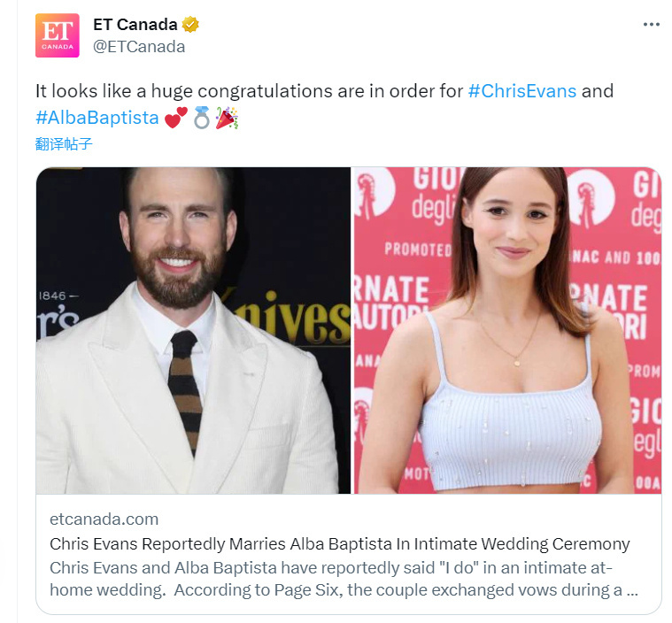Click the necklace pendant in right photo
The image size is (672, 623).
517,363
